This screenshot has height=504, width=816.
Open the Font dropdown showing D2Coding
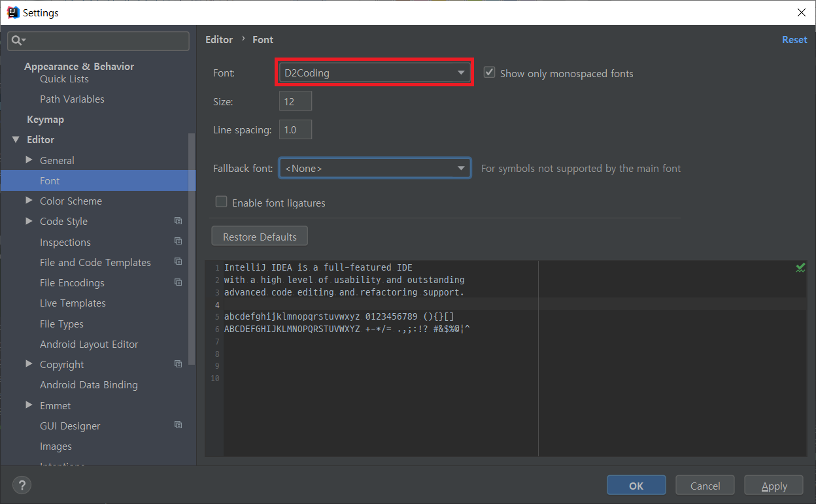[374, 73]
